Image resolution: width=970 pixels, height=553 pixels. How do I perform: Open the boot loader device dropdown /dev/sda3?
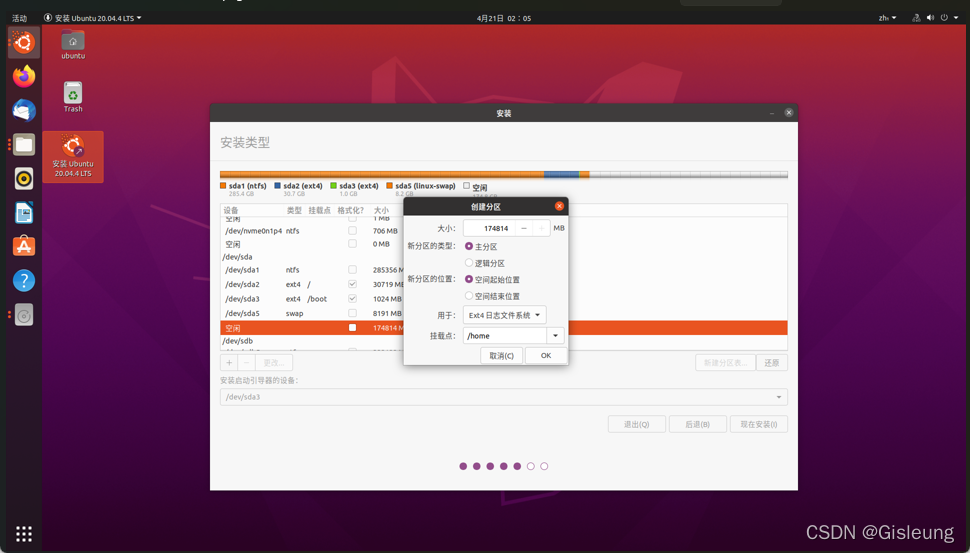(x=504, y=397)
